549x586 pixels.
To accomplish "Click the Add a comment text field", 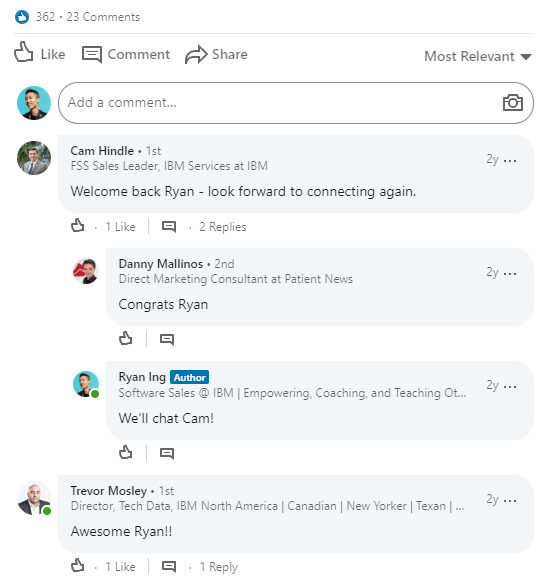I will coord(296,103).
